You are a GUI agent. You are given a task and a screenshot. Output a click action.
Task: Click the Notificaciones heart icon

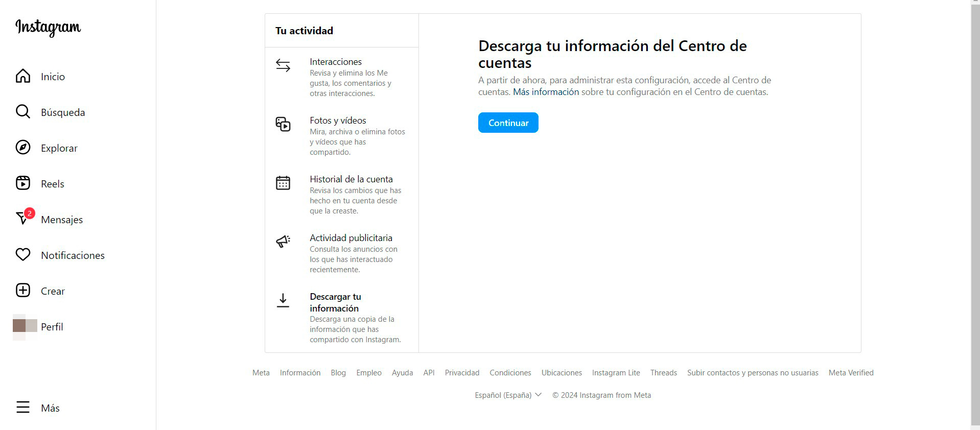(23, 255)
